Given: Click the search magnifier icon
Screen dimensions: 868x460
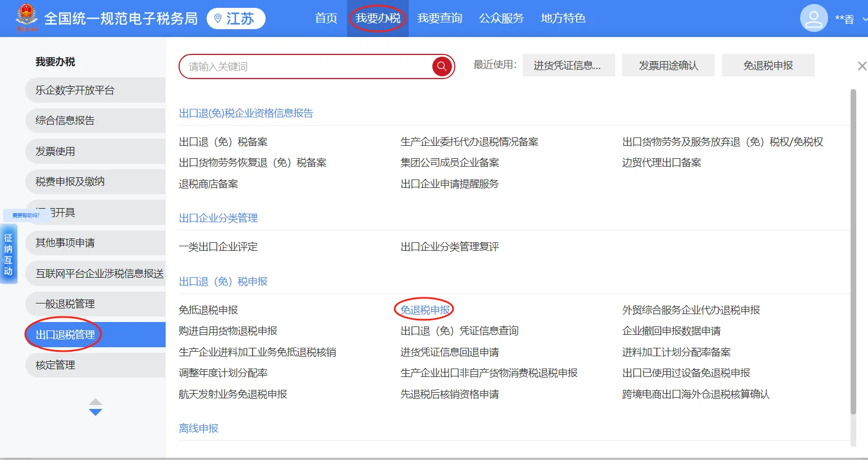Looking at the screenshot, I should (442, 66).
